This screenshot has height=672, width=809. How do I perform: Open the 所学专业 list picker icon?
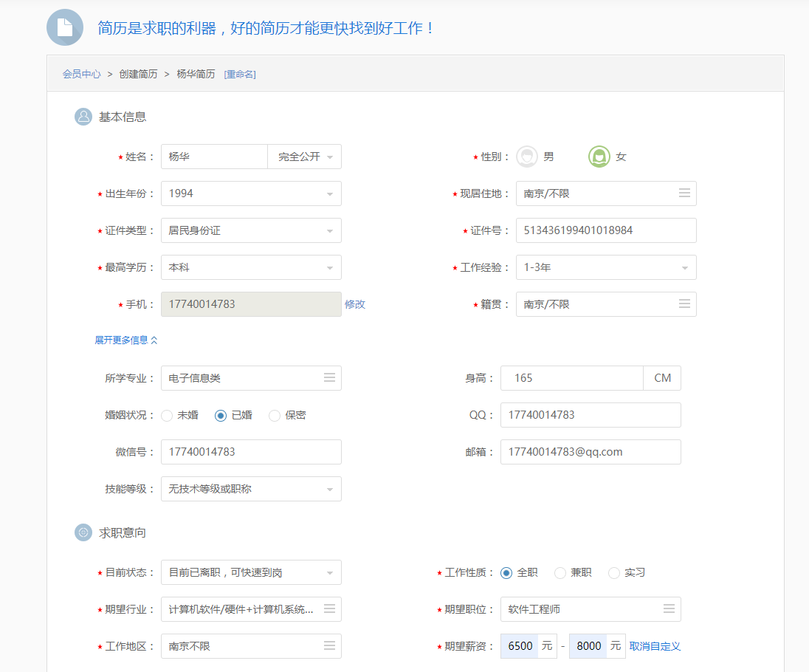point(329,378)
